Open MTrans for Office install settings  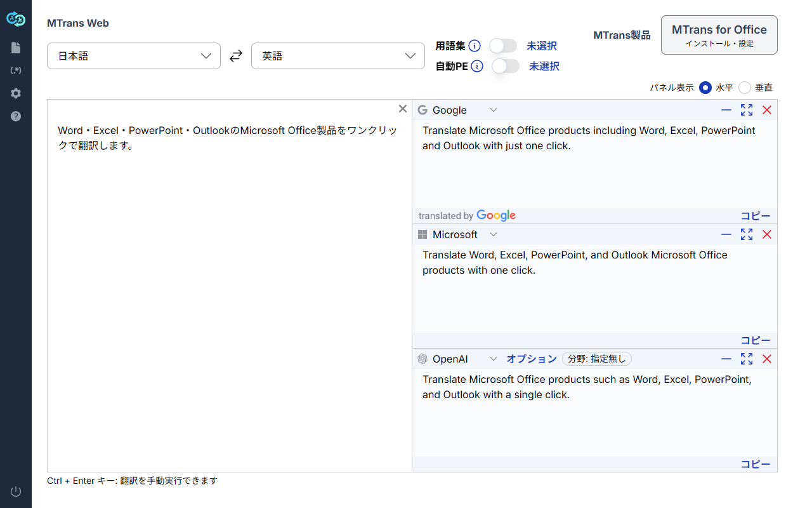click(719, 35)
